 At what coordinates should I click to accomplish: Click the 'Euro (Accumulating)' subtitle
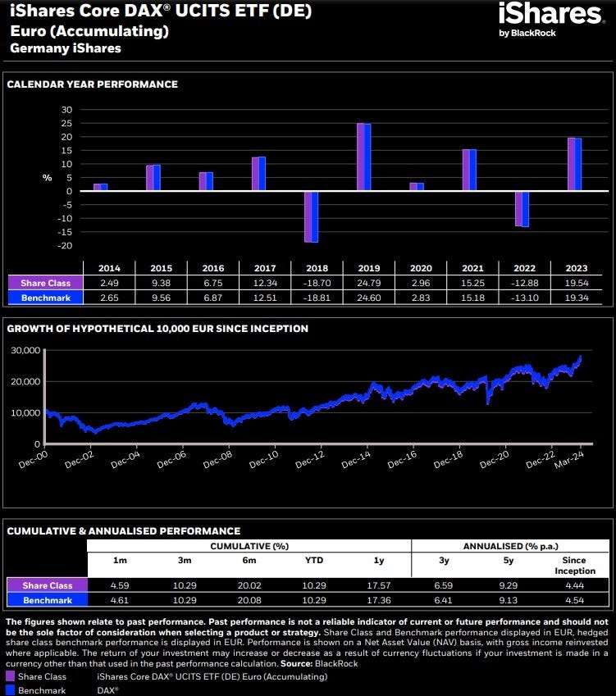click(89, 31)
